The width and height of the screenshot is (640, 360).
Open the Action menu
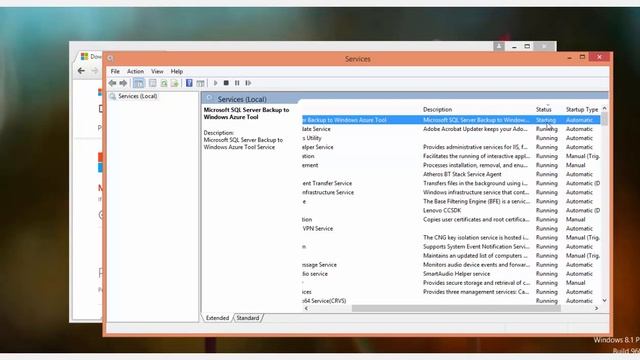click(x=135, y=71)
